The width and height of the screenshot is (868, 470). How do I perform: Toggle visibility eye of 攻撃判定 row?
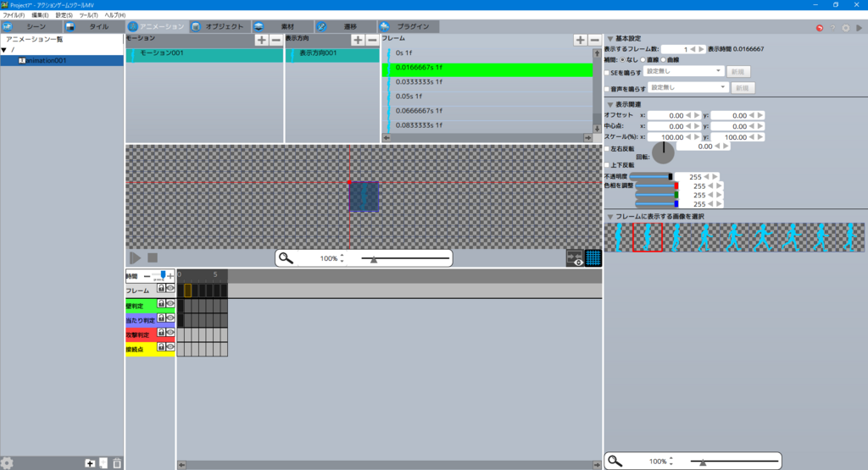click(170, 332)
